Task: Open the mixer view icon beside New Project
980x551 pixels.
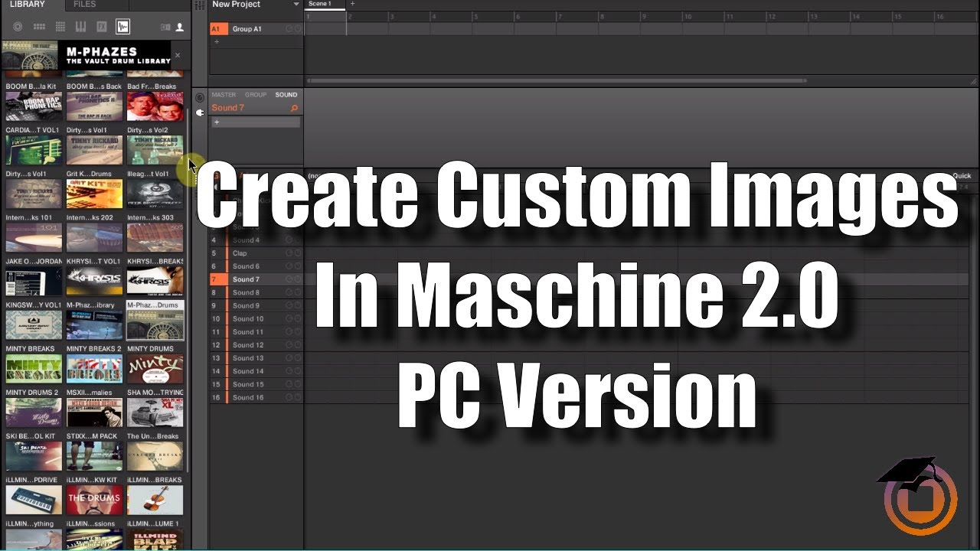Action: (200, 5)
